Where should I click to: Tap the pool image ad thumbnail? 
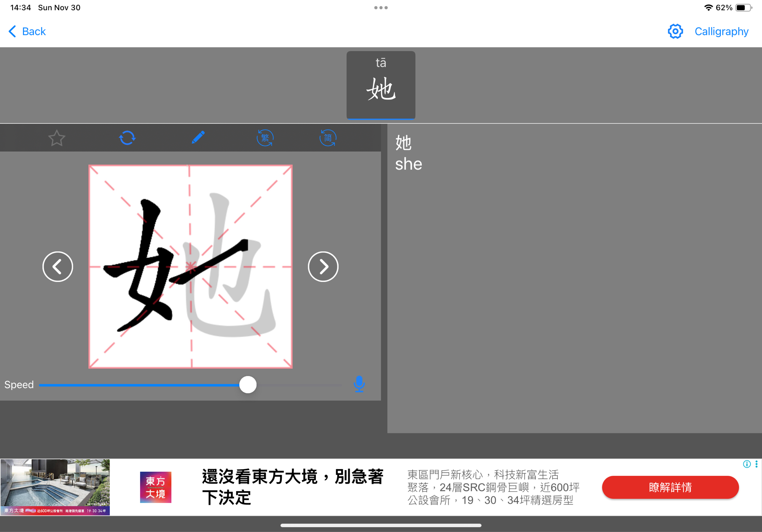click(x=55, y=487)
